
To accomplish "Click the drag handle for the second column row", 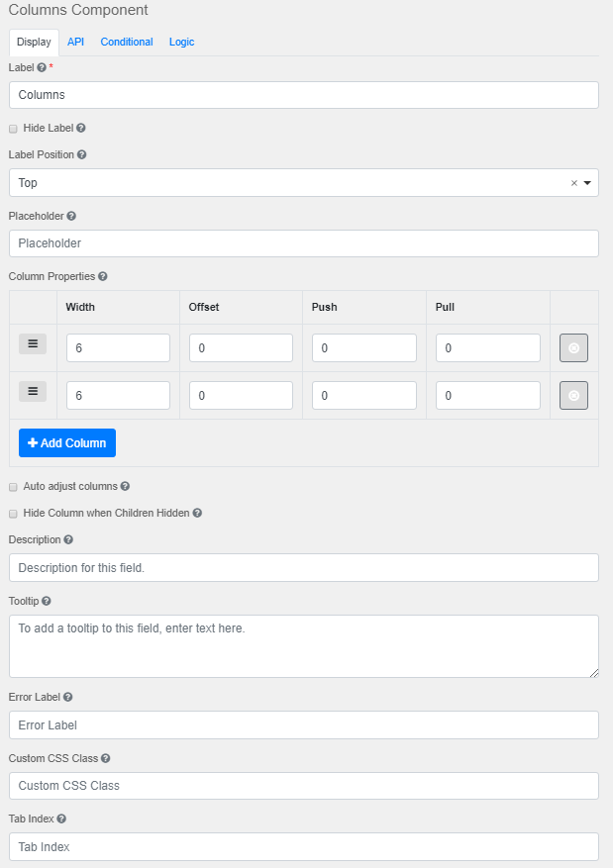I will [33, 395].
